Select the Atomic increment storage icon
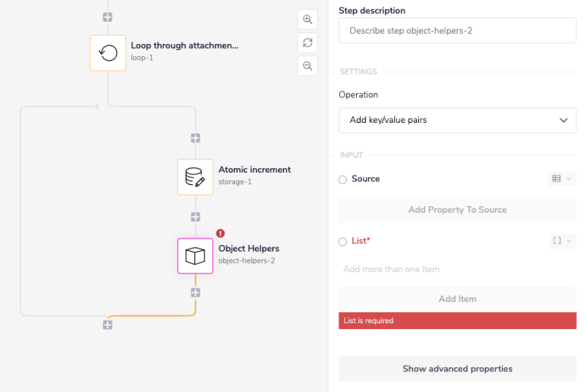This screenshot has height=392, width=585. pos(195,177)
